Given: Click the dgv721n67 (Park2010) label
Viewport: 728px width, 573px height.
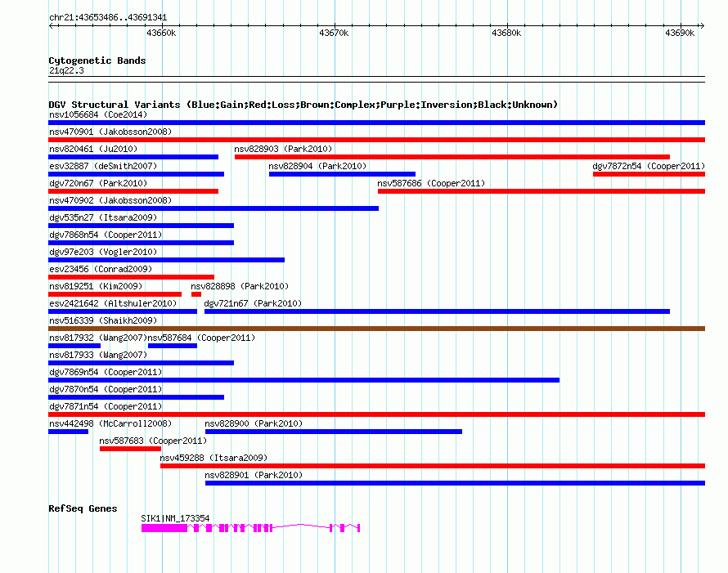Looking at the screenshot, I should click(253, 303).
